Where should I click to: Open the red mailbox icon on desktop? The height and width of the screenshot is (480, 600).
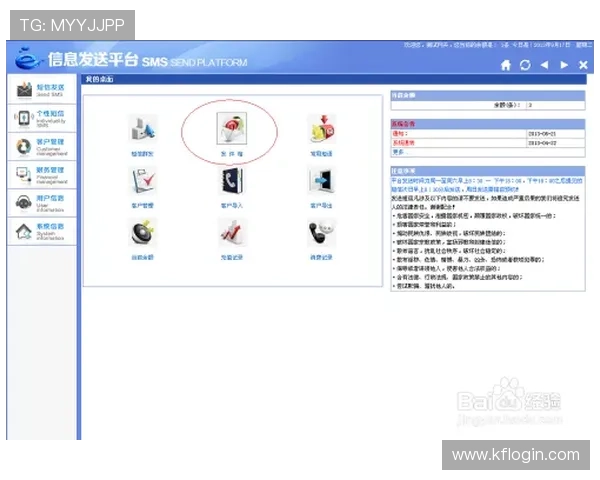(x=321, y=129)
